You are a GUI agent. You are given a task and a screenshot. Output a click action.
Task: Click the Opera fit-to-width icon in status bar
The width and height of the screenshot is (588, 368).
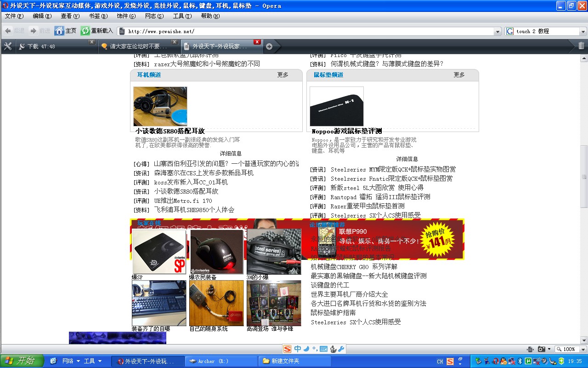pyautogui.click(x=530, y=349)
